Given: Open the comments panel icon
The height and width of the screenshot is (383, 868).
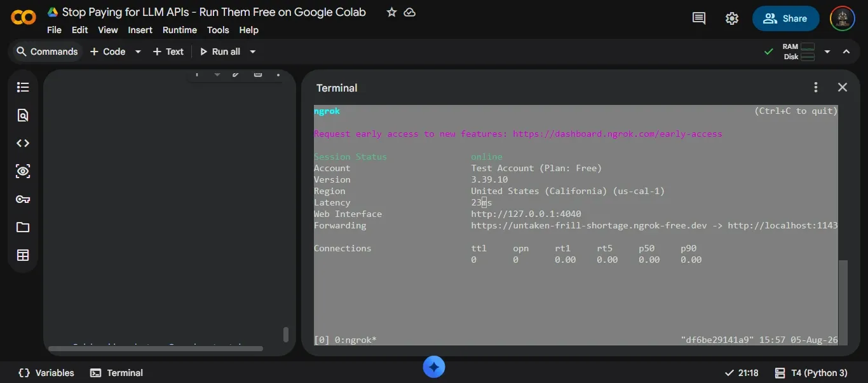Looking at the screenshot, I should [x=699, y=18].
